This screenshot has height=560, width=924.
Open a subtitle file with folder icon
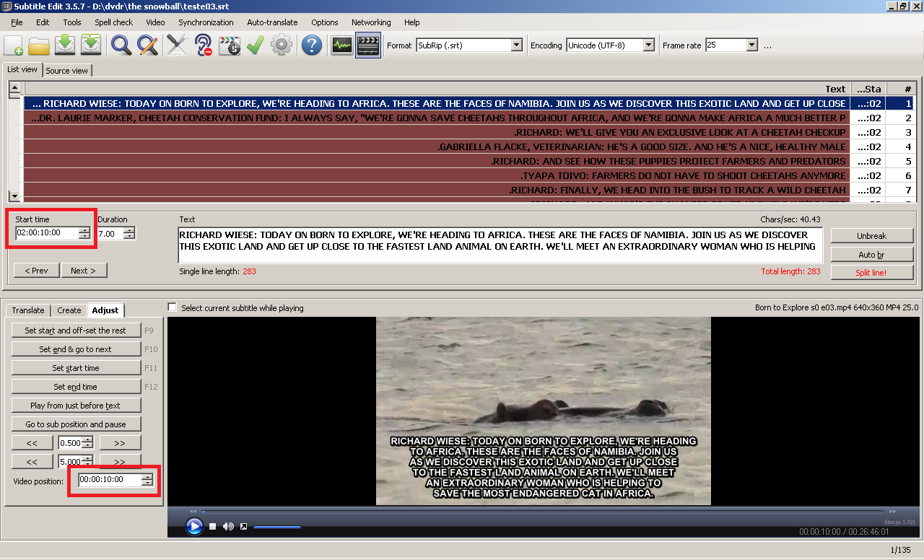[39, 45]
